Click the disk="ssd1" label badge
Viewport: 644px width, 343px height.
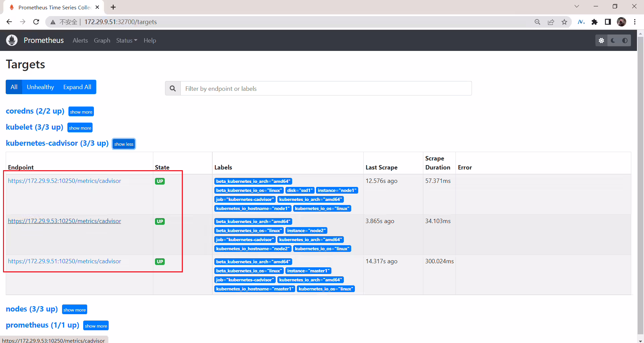point(300,190)
